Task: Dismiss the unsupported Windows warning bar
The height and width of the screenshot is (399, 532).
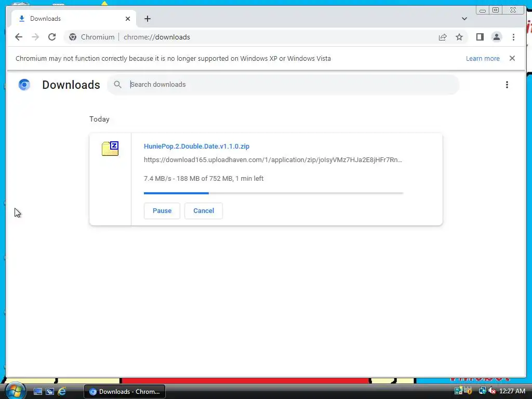Action: [512, 58]
